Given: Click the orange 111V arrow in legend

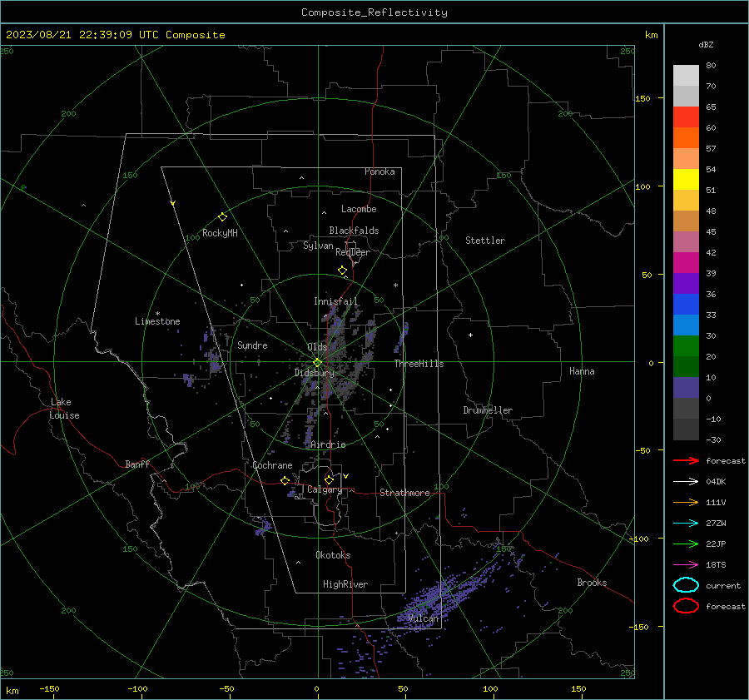Looking at the screenshot, I should tap(686, 502).
